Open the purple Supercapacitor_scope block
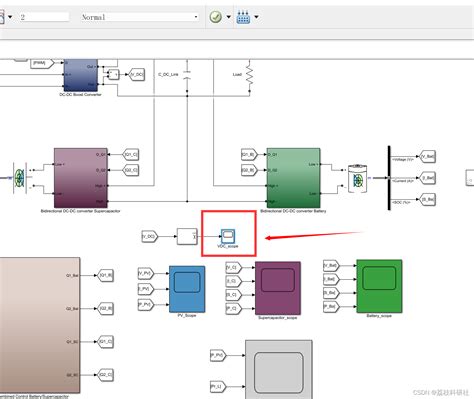The height and width of the screenshot is (399, 474). tap(278, 288)
